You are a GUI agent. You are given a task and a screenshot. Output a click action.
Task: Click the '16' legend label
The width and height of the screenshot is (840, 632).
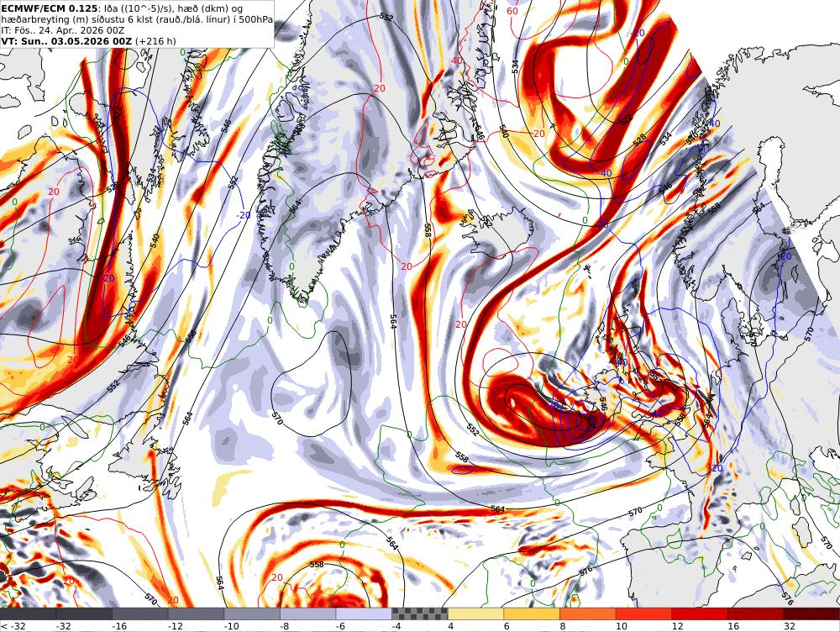[733, 626]
